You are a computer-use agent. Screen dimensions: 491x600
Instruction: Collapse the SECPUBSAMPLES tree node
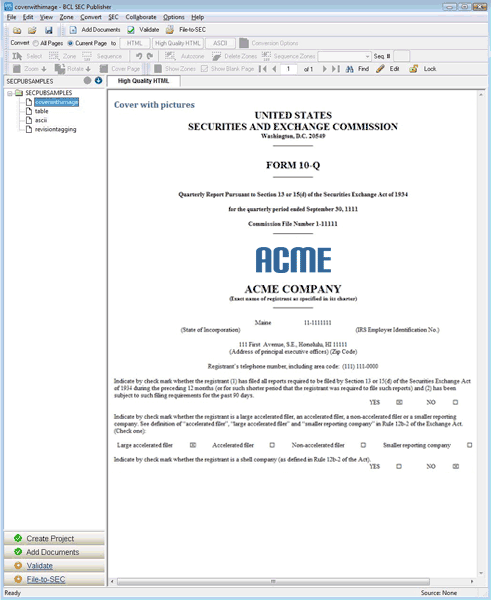tap(10, 93)
